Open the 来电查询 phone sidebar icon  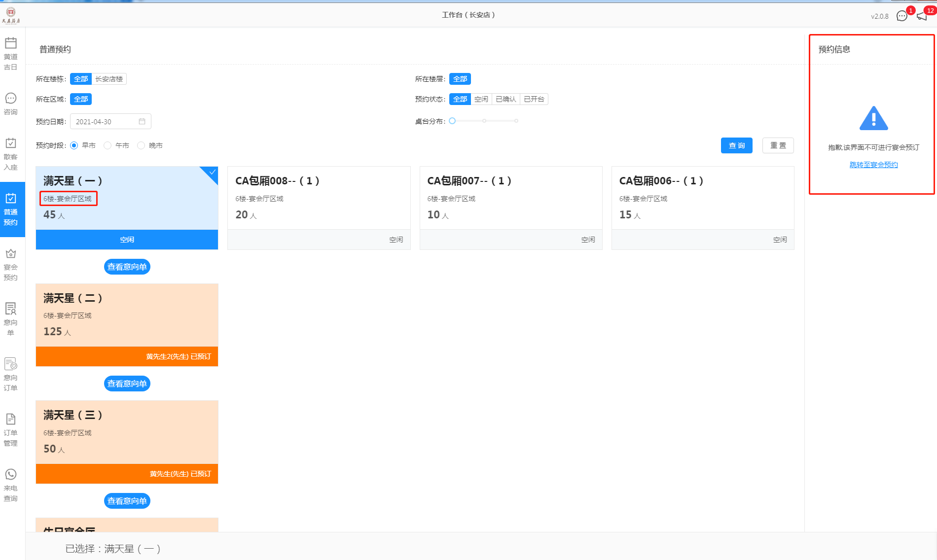point(11,486)
